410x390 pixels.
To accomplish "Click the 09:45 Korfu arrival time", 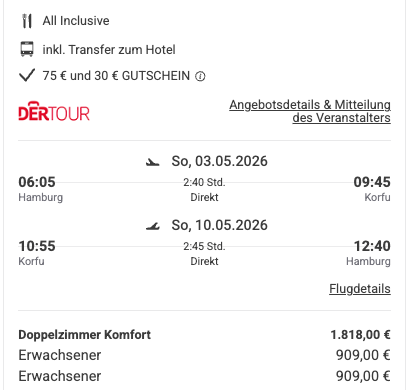I will (x=372, y=182).
